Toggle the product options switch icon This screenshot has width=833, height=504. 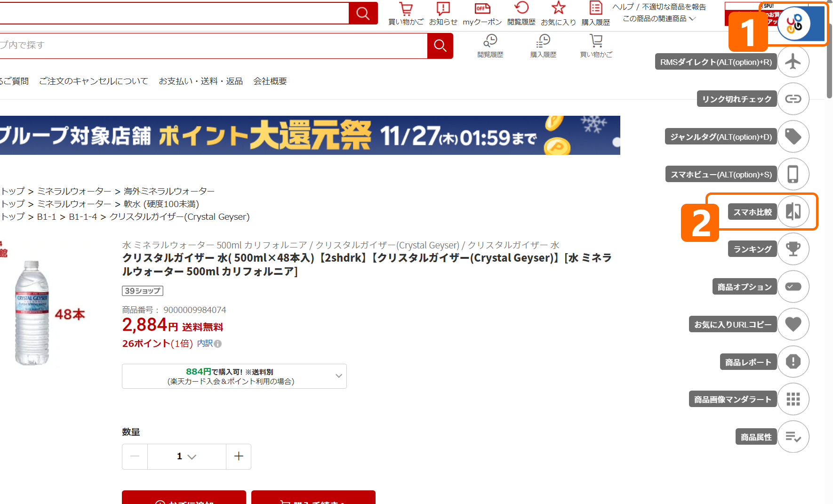point(793,287)
